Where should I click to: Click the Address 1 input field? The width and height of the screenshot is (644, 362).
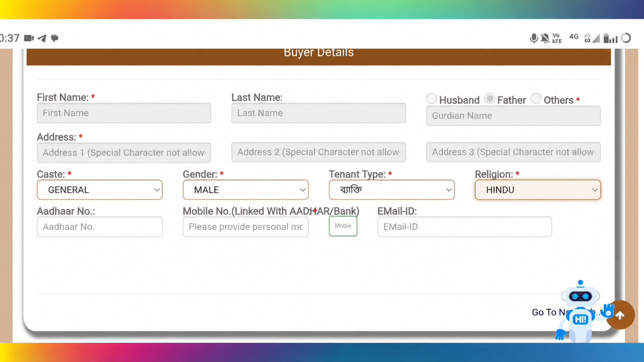tap(124, 153)
